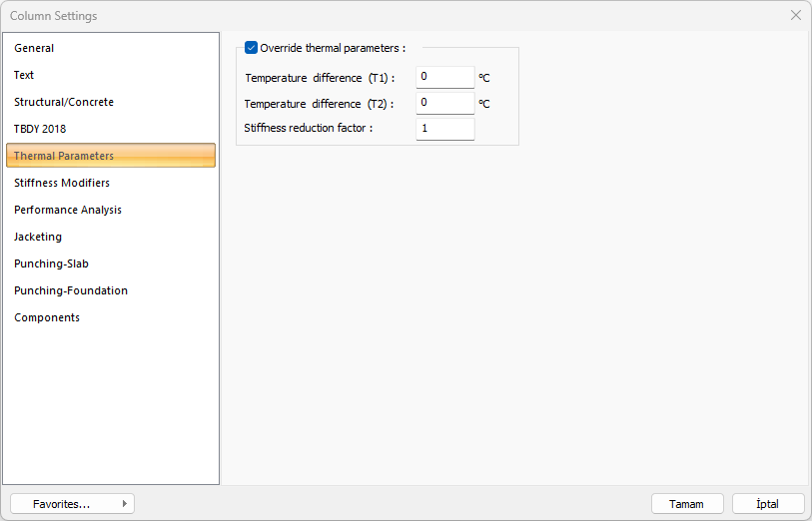The width and height of the screenshot is (812, 521).
Task: Select the General category
Action: tap(34, 48)
